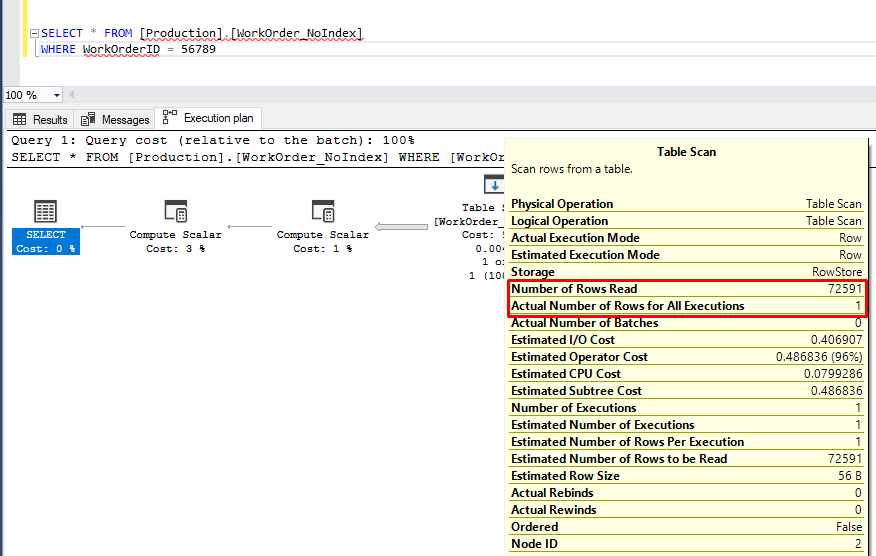This screenshot has height=556, width=876.
Task: Click the Estimated CPU Cost row
Action: click(686, 374)
